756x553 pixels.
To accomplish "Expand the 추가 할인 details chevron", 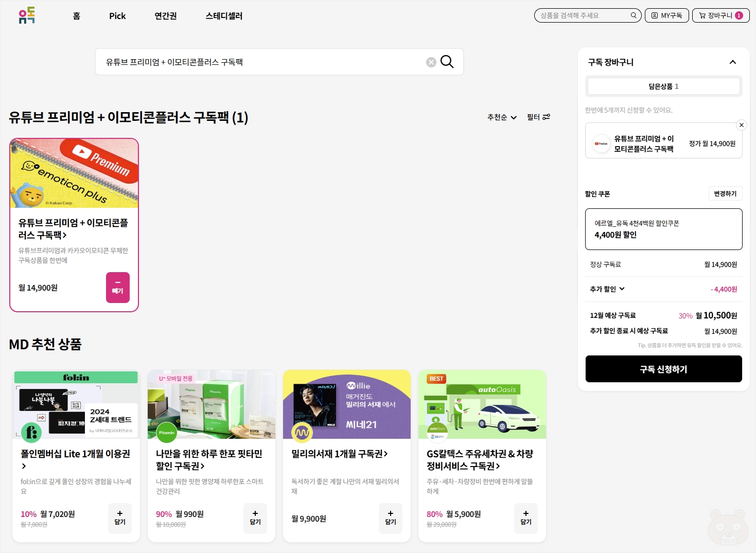I will (622, 289).
